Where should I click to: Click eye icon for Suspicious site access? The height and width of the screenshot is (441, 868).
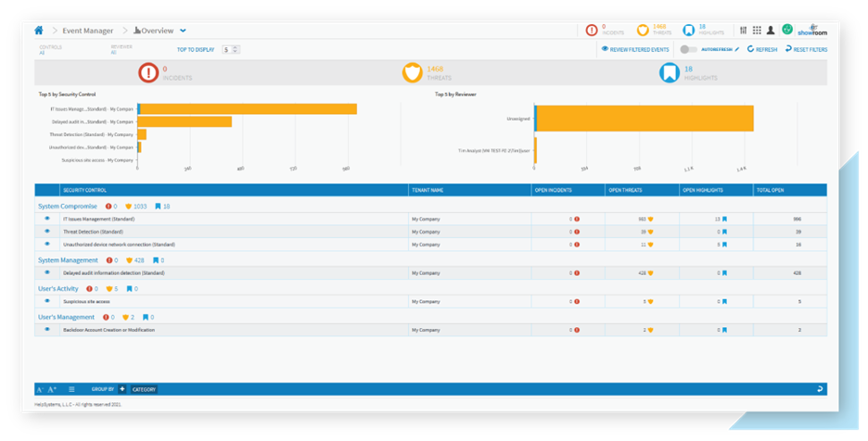pos(47,301)
